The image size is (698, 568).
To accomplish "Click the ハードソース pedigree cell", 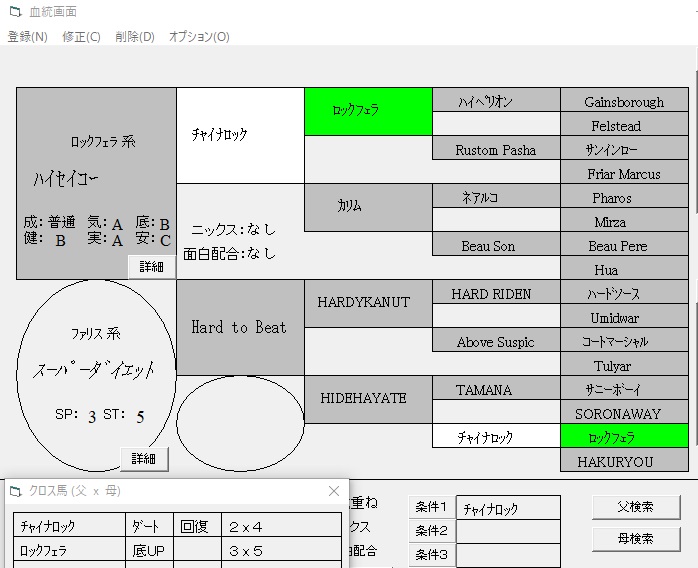I will click(624, 292).
